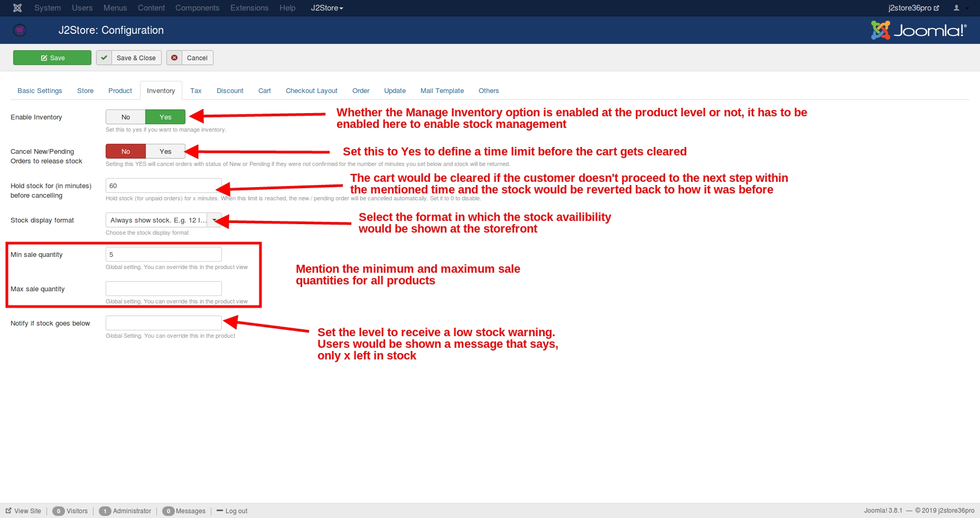
Task: Expand the J2Store top menu
Action: 327,8
